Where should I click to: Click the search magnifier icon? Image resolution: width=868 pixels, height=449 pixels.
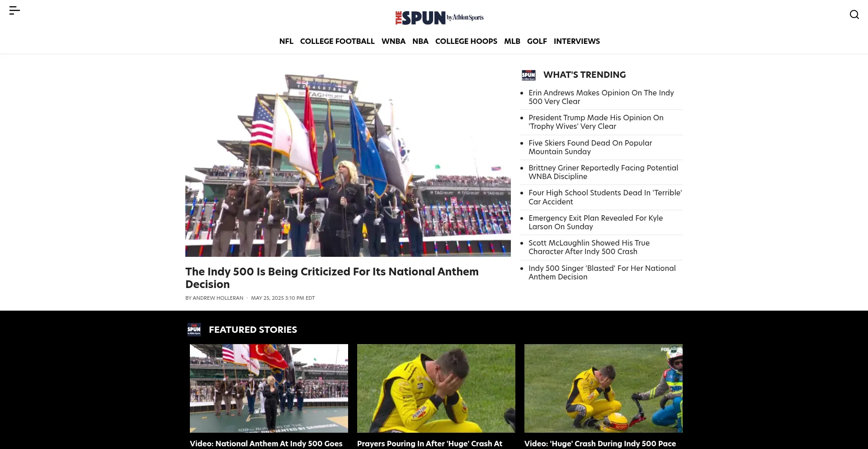[x=854, y=14]
